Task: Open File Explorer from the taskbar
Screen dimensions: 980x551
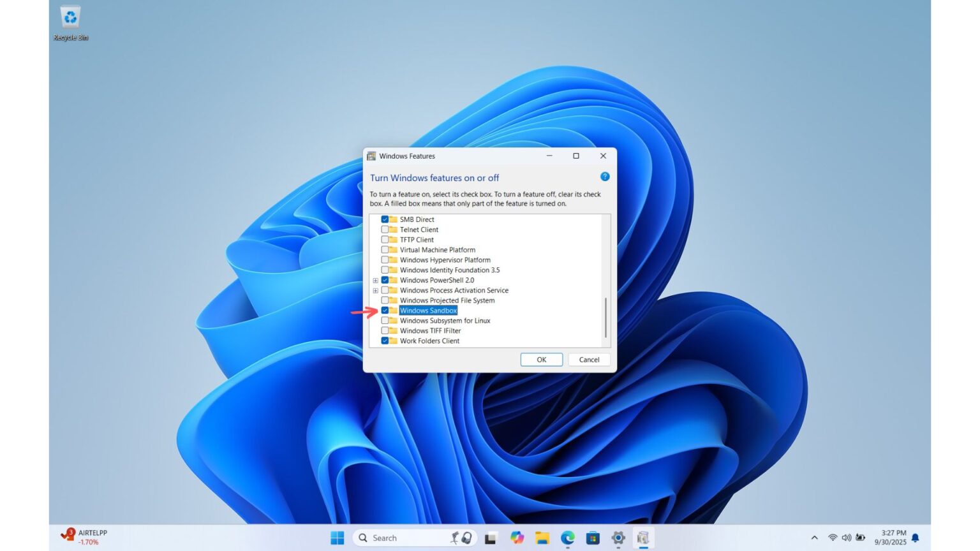Action: (x=542, y=538)
